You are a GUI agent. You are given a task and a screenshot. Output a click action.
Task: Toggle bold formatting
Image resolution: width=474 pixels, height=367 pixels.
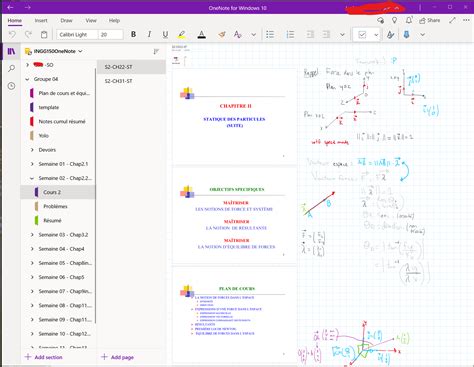coord(133,34)
